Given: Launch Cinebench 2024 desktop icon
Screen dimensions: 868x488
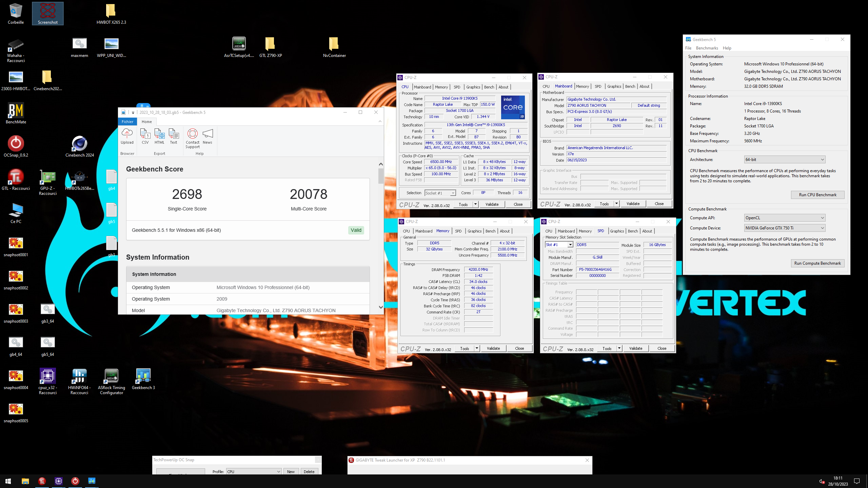Looking at the screenshot, I should [80, 146].
